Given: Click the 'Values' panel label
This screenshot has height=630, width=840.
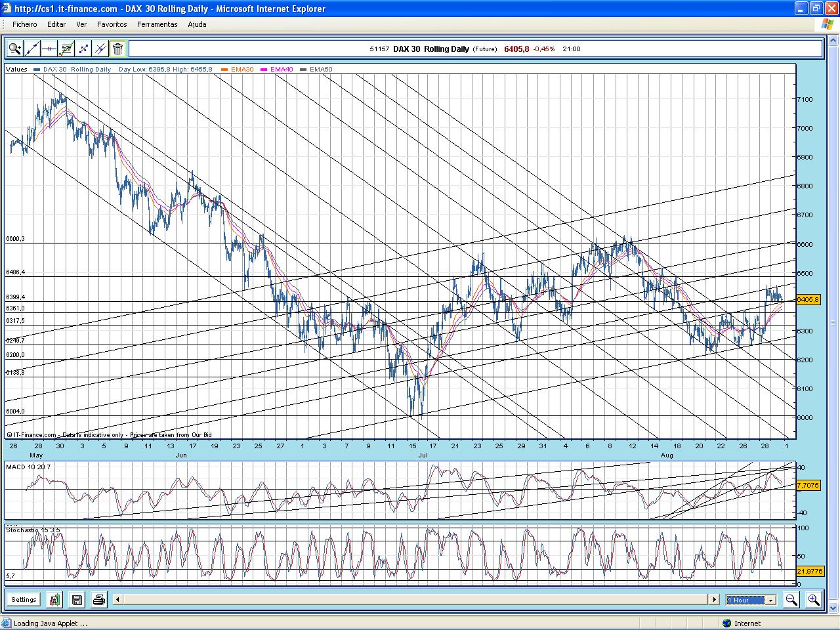Looking at the screenshot, I should click(x=17, y=70).
